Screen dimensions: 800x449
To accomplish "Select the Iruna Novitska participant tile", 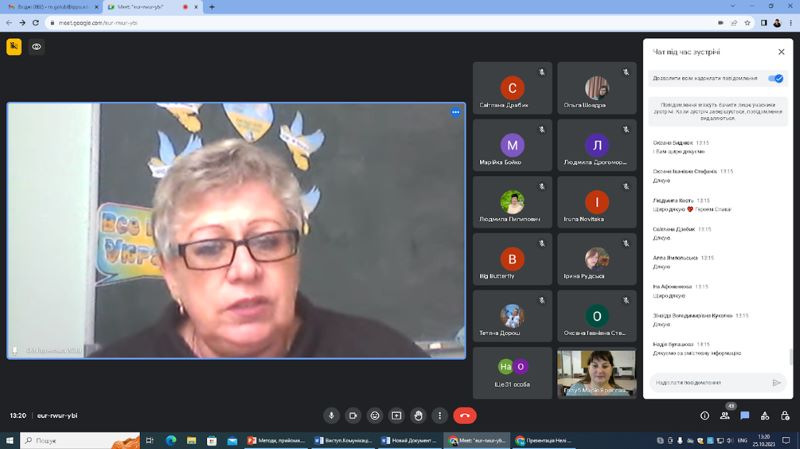I will pos(596,202).
